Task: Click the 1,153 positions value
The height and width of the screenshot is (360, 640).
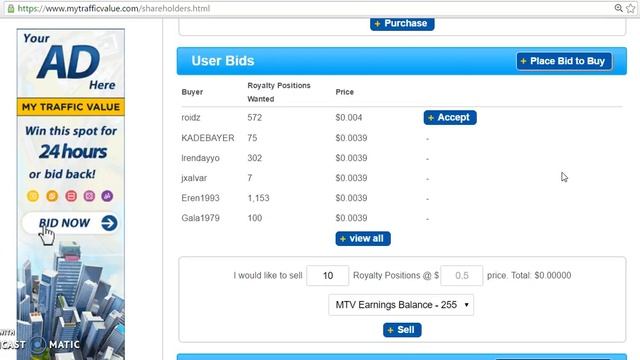Action: tap(258, 198)
